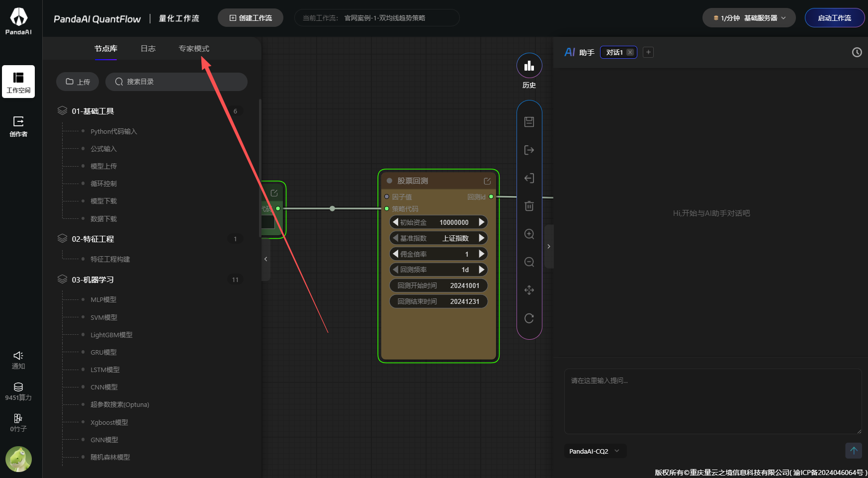
Task: Switch 基准指数 to next option
Action: pos(481,238)
